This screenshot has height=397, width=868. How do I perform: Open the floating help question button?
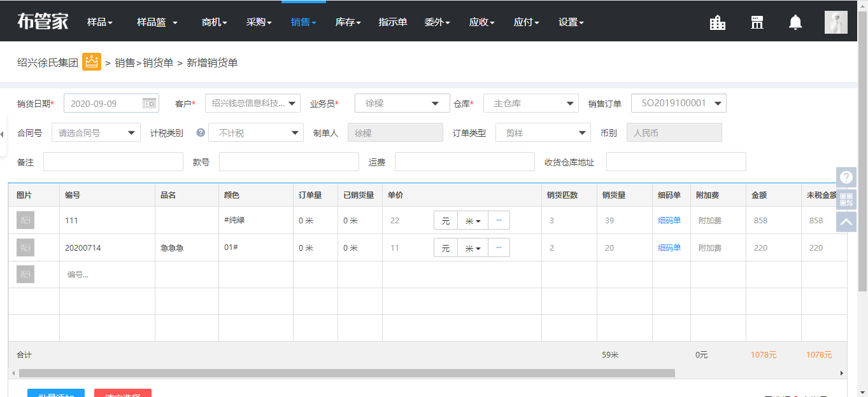click(x=846, y=177)
